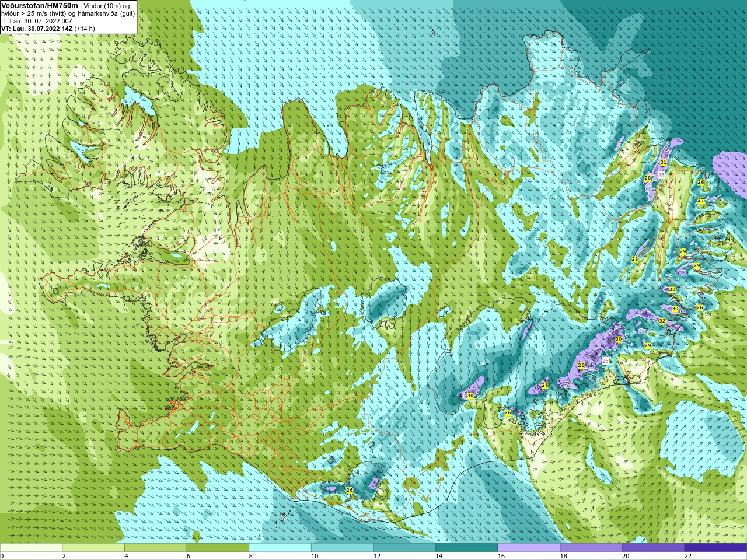Click the palest 0–2 m/s legend swatch

point(31,547)
